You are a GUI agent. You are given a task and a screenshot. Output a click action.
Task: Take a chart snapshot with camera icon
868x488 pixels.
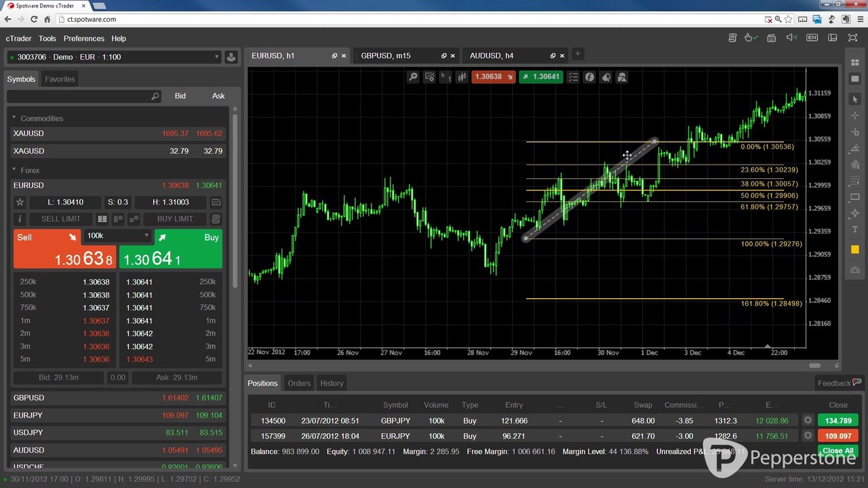(x=855, y=270)
